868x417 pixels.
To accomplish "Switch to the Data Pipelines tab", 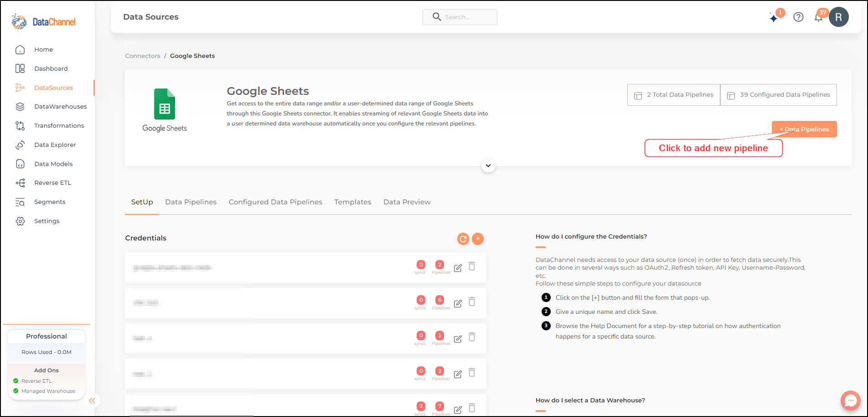I will tap(191, 202).
